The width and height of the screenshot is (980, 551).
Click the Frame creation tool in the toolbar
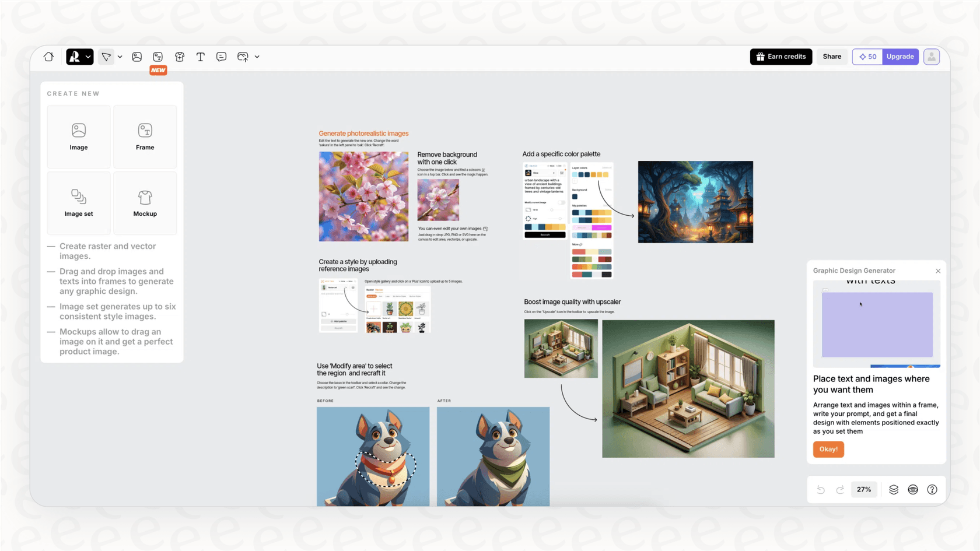[158, 57]
